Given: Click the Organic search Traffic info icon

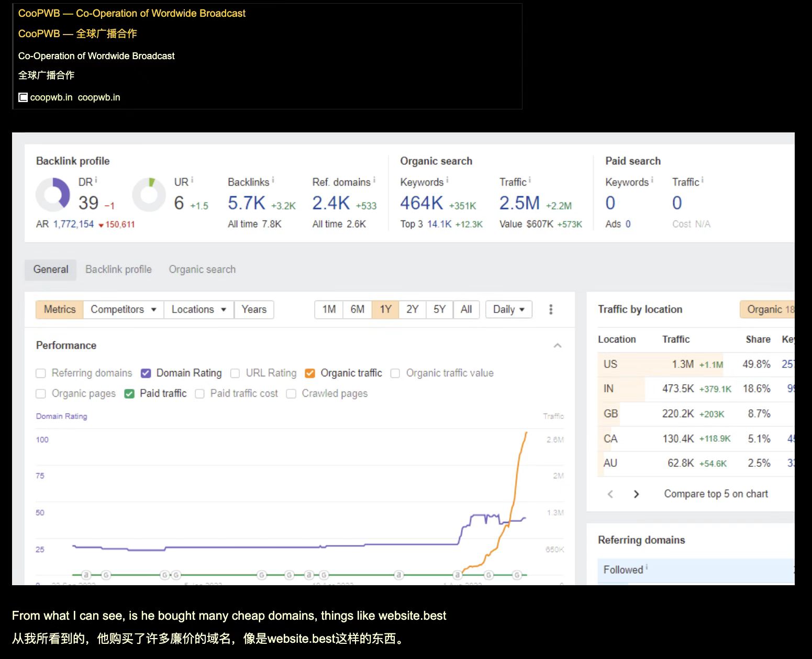Looking at the screenshot, I should (530, 180).
